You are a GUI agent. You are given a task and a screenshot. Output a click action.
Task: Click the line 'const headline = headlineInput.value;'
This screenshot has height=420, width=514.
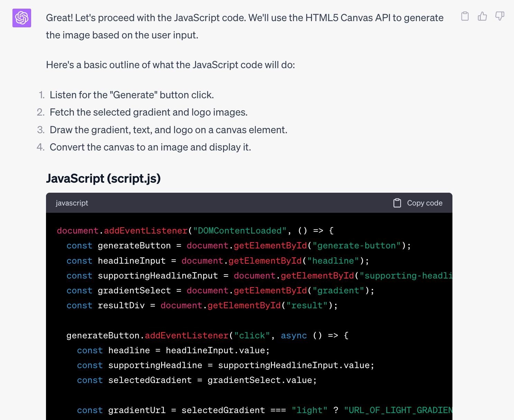[173, 350]
